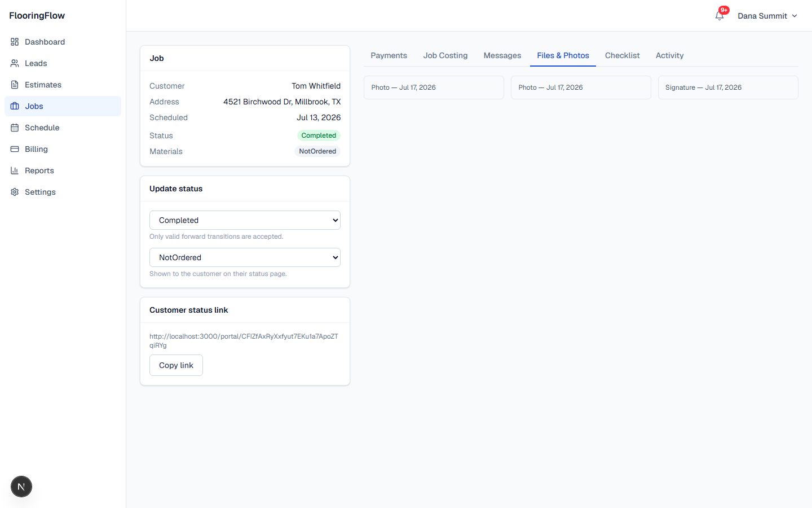The height and width of the screenshot is (508, 812).
Task: Open the Signature — Jul 17, 2026 file
Action: pos(728,87)
